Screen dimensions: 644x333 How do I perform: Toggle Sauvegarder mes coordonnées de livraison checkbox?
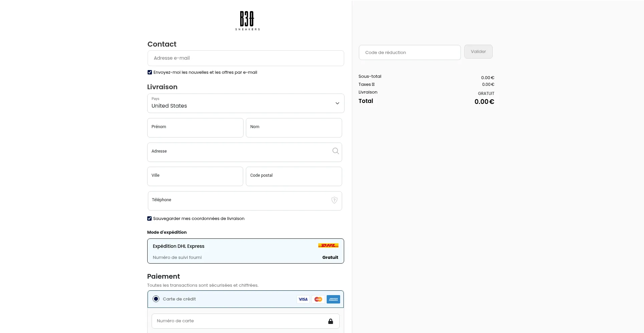(150, 219)
